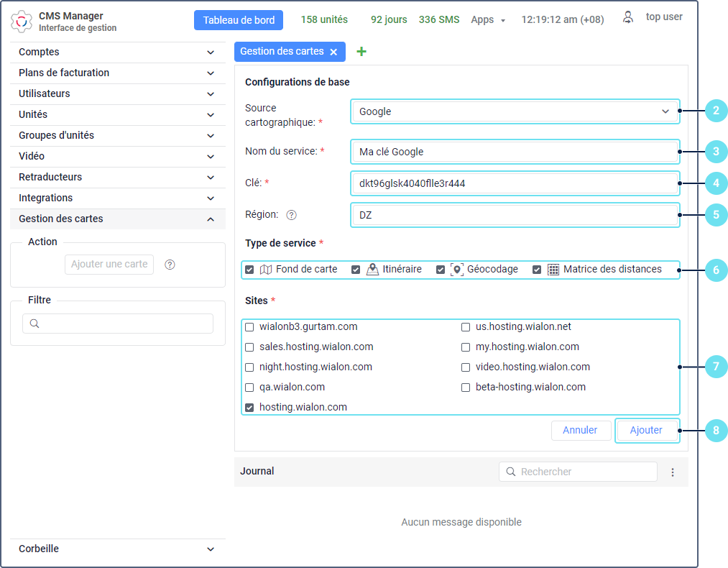The height and width of the screenshot is (568, 728).
Task: Click the Ajouter button to save
Action: coord(646,431)
